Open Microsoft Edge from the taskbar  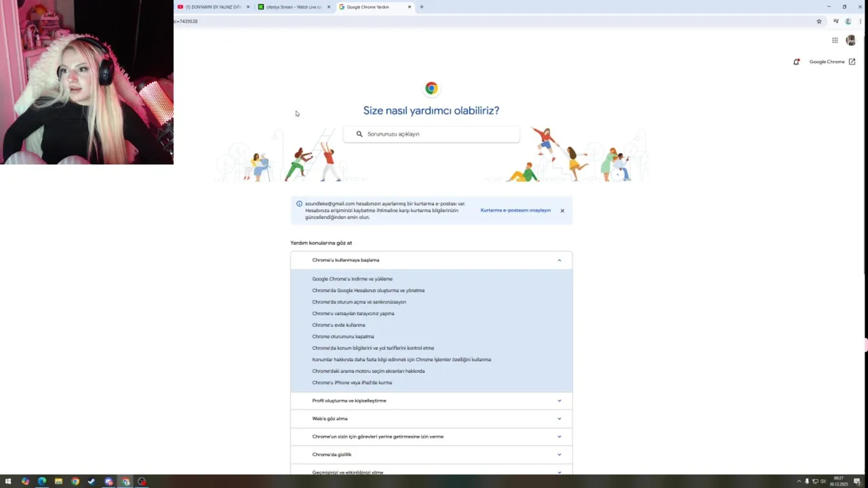[42, 482]
